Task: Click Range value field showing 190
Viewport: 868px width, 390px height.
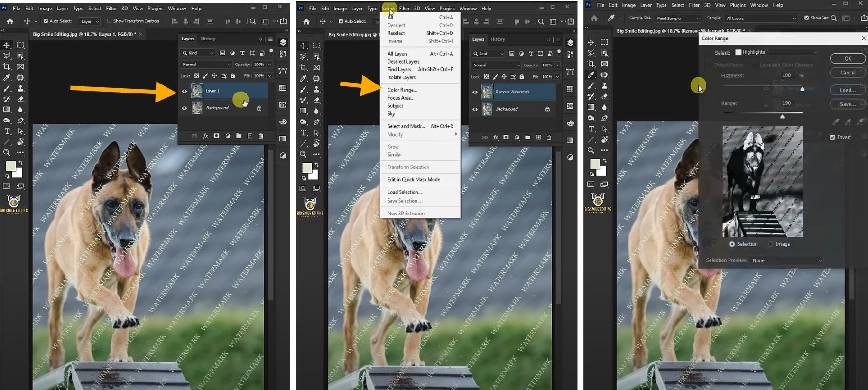Action: (788, 103)
